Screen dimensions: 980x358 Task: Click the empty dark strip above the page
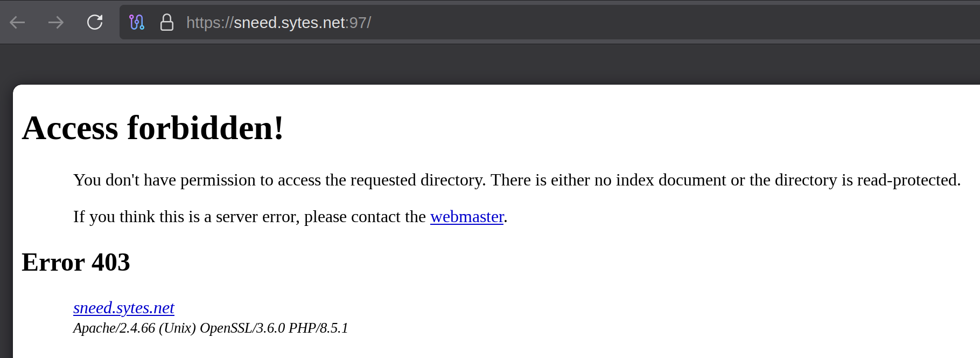(x=485, y=64)
